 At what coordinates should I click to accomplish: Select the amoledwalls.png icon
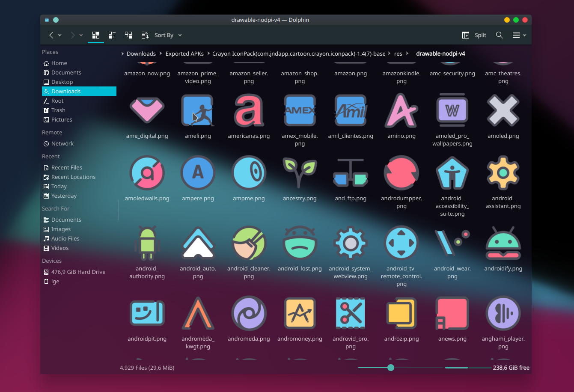(147, 173)
